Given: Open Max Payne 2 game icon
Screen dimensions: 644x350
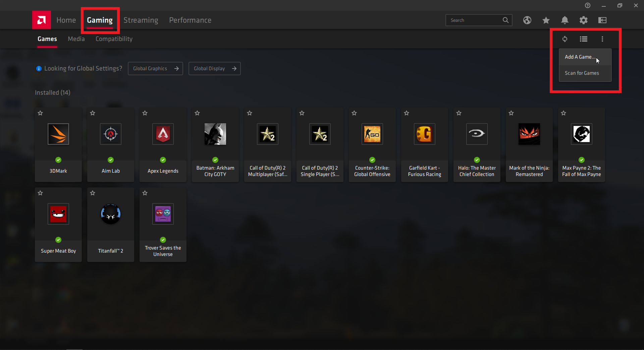Looking at the screenshot, I should (x=582, y=134).
